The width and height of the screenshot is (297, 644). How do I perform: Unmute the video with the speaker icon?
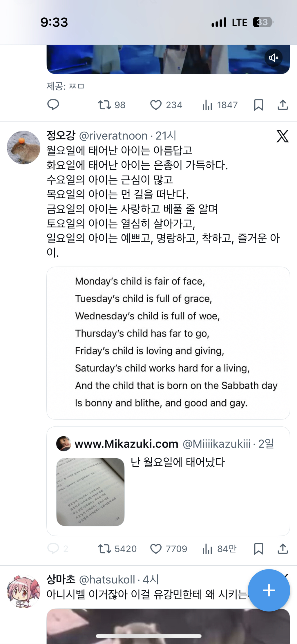(273, 58)
